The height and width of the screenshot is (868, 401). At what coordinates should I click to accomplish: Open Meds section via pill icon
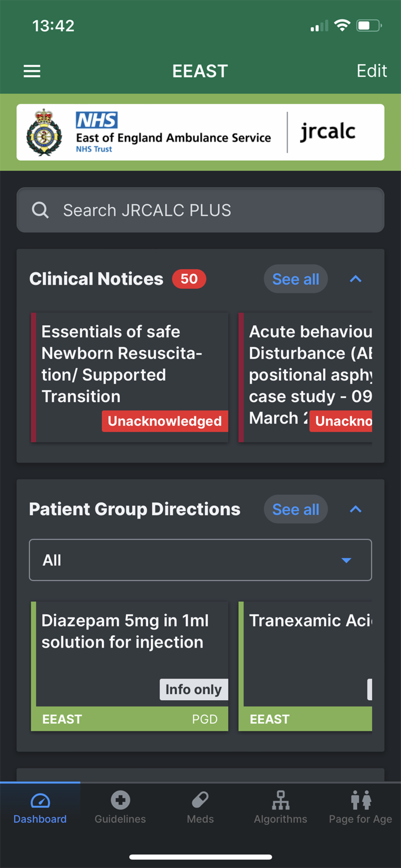(x=200, y=801)
